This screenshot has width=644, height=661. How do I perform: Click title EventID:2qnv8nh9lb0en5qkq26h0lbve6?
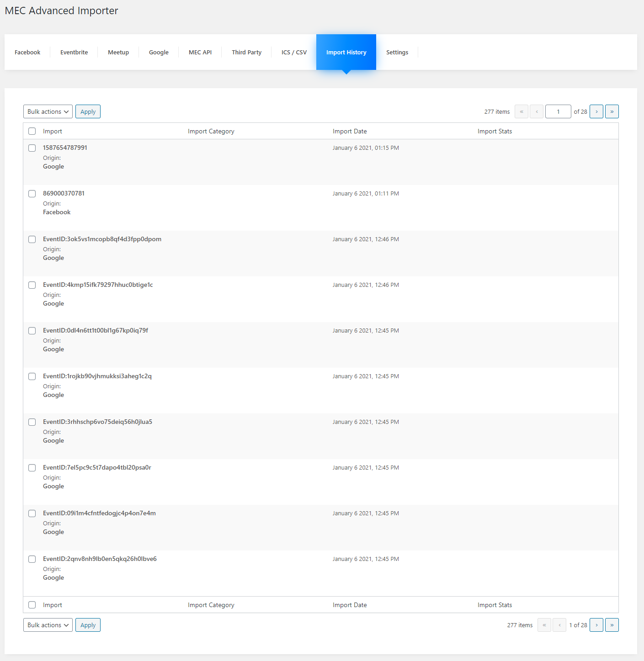[x=100, y=559]
